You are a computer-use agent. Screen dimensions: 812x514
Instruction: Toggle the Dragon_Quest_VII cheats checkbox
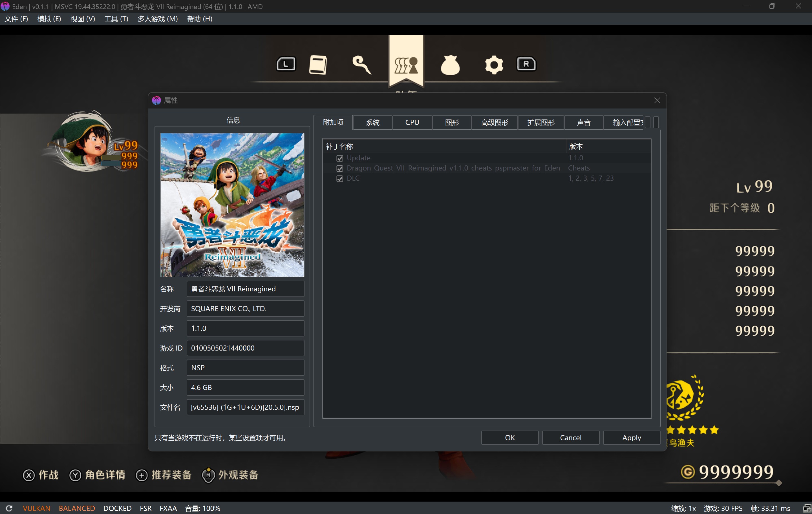[339, 168]
